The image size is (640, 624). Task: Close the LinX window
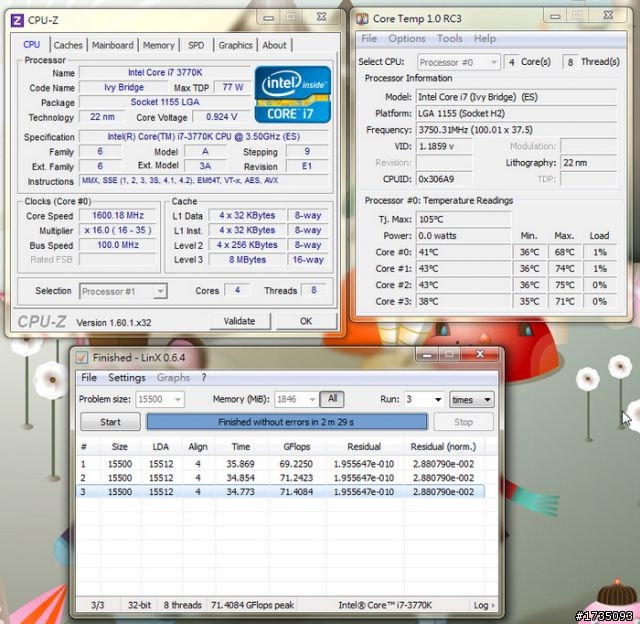(x=480, y=354)
